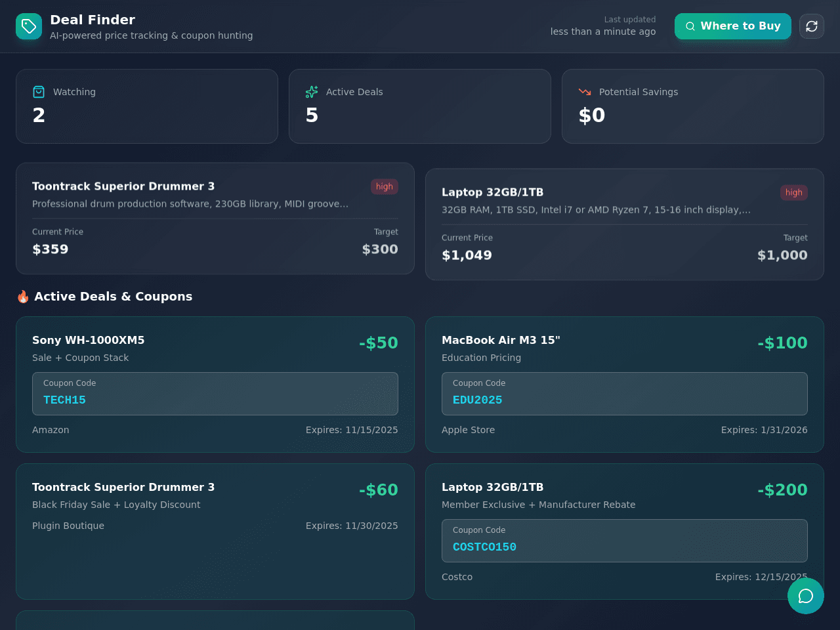Image resolution: width=840 pixels, height=630 pixels.
Task: Click the Expires: 11/30/2025 text
Action: (x=352, y=526)
